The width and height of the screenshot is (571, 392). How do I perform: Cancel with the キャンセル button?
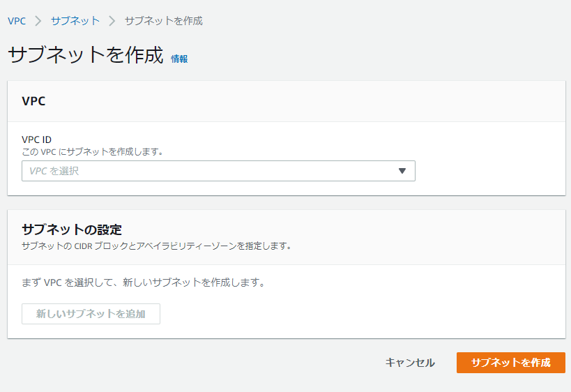[410, 363]
